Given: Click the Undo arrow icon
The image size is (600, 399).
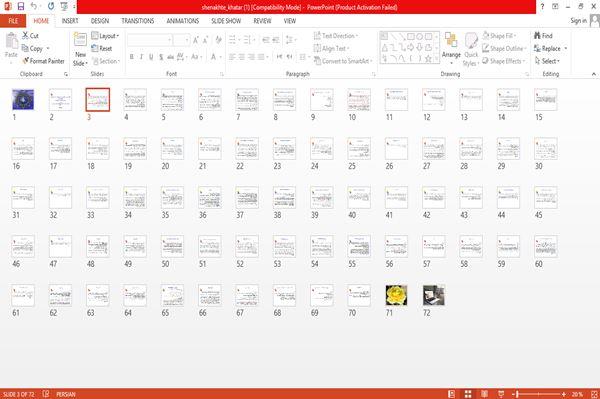Looking at the screenshot, I should point(34,7).
